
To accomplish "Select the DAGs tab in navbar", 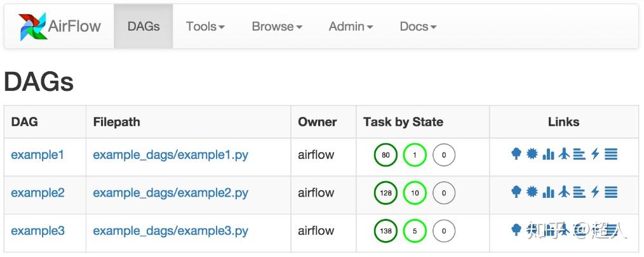I will point(144,27).
